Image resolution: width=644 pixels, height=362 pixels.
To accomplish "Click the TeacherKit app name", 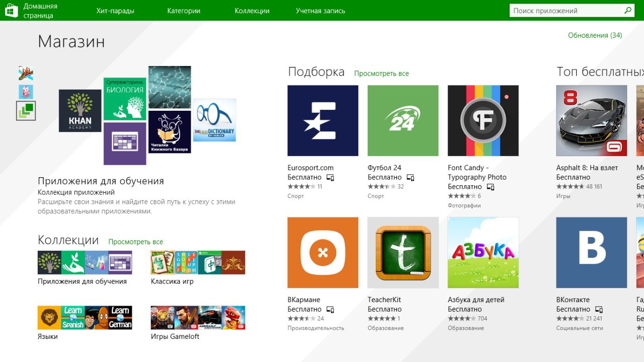I will 384,300.
